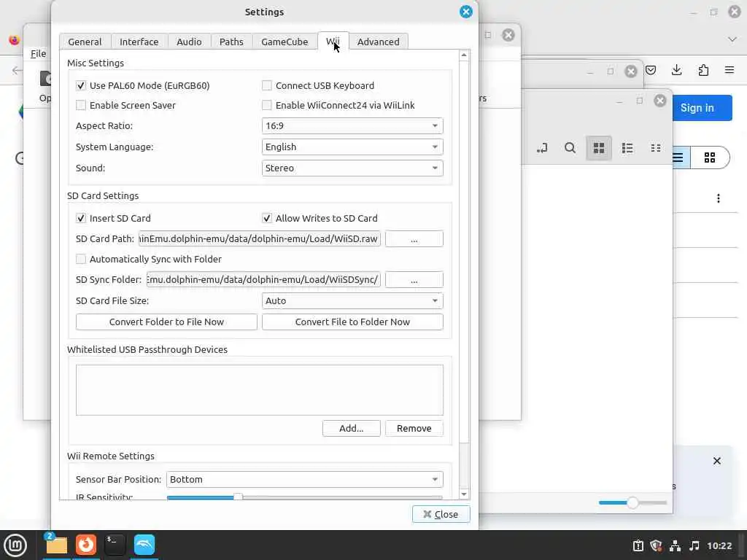Click the search icon in file manager
The width and height of the screenshot is (747, 560).
(x=570, y=147)
